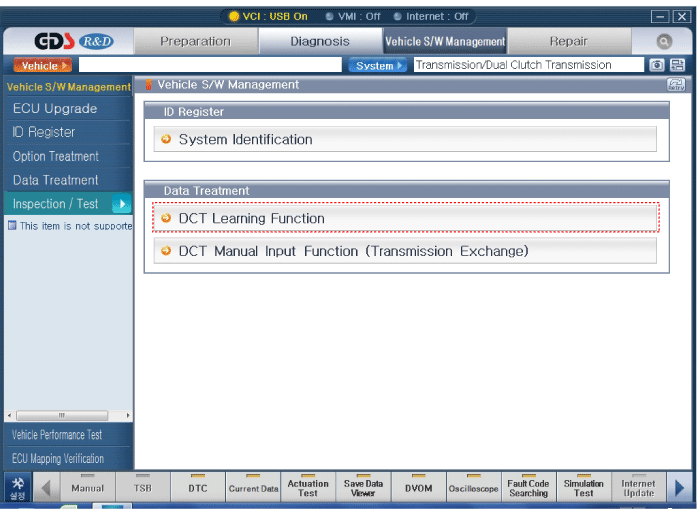This screenshot has height=514, width=700.
Task: Click Vehicle S/W Management sidebar header
Action: click(x=68, y=87)
